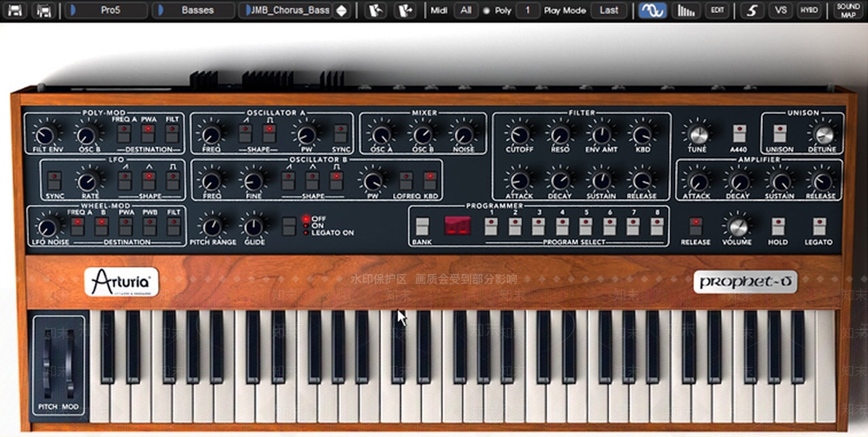Click the bar graph icon in toolbar
Image resolution: width=868 pixels, height=437 pixels.
pyautogui.click(x=686, y=10)
